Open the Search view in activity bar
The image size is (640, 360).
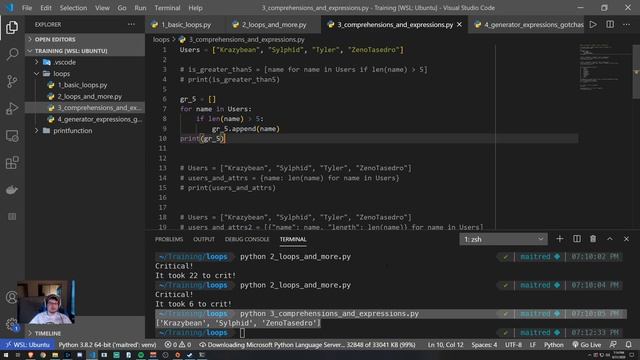click(x=12, y=54)
